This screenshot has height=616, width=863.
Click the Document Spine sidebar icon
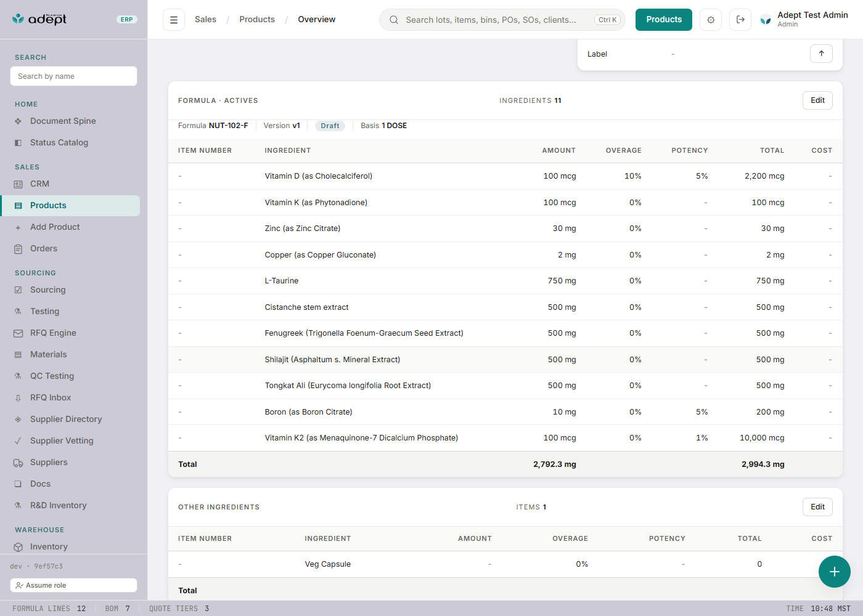pyautogui.click(x=18, y=121)
